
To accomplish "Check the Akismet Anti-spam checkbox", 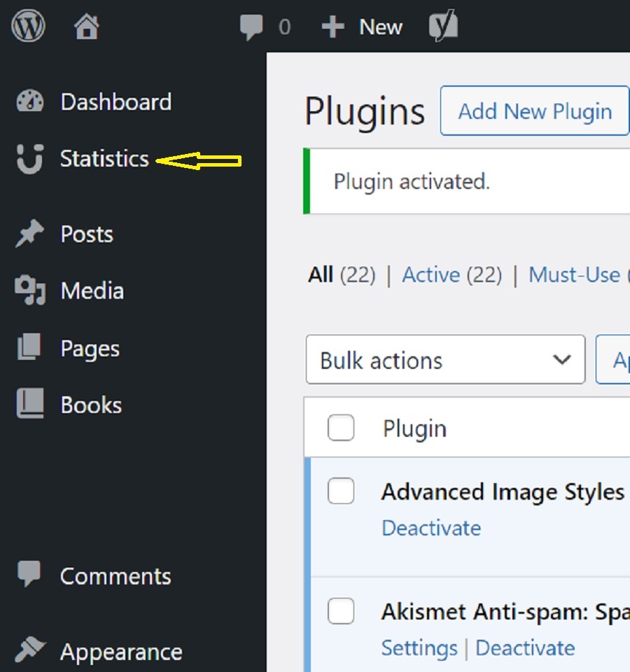I will point(341,611).
